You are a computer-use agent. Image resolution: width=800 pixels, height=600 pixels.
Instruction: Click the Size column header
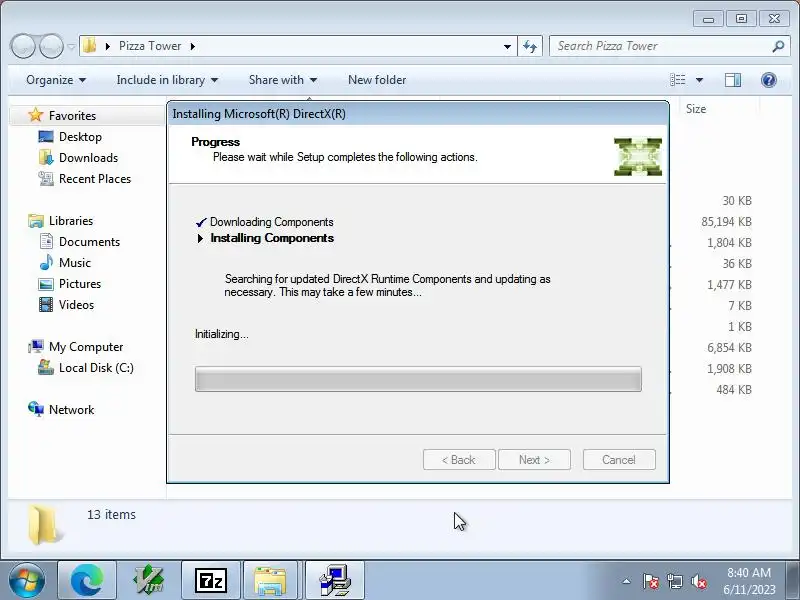click(x=696, y=109)
